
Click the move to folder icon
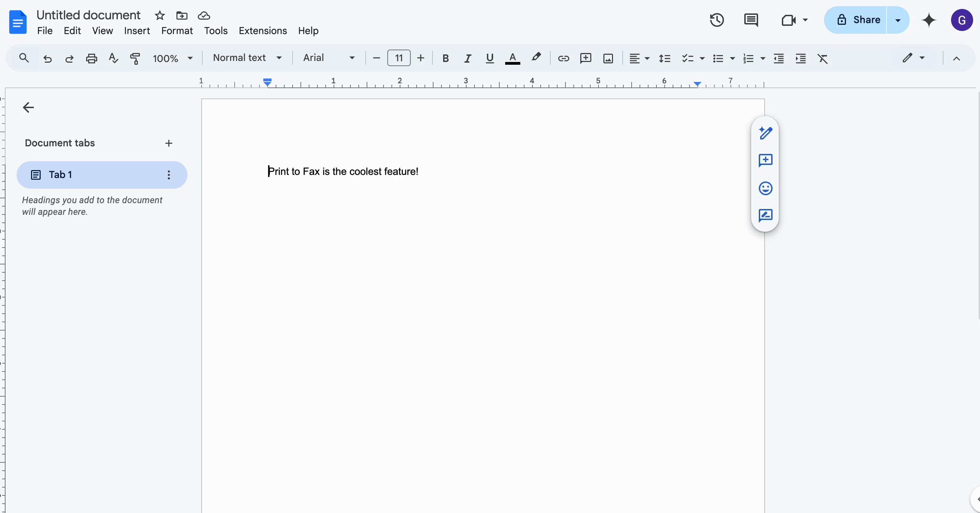tap(182, 15)
